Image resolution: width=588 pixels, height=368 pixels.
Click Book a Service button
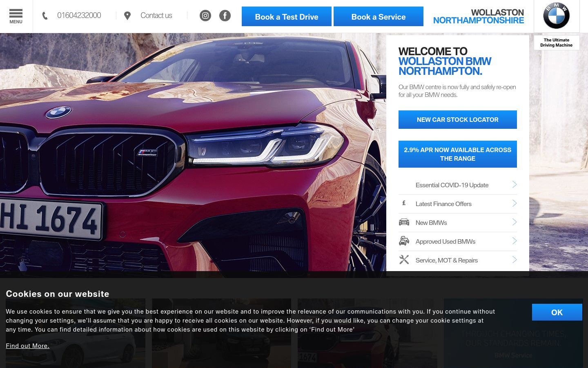click(x=379, y=16)
